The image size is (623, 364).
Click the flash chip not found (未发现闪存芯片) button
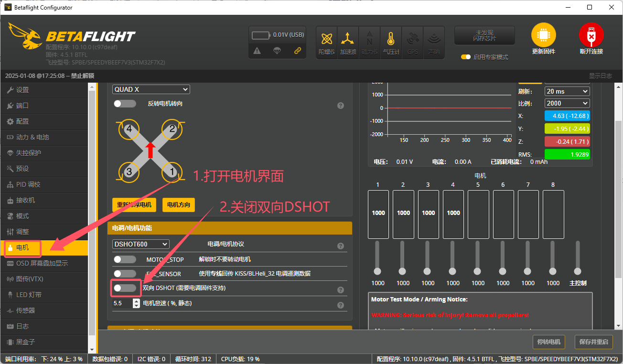coord(484,35)
